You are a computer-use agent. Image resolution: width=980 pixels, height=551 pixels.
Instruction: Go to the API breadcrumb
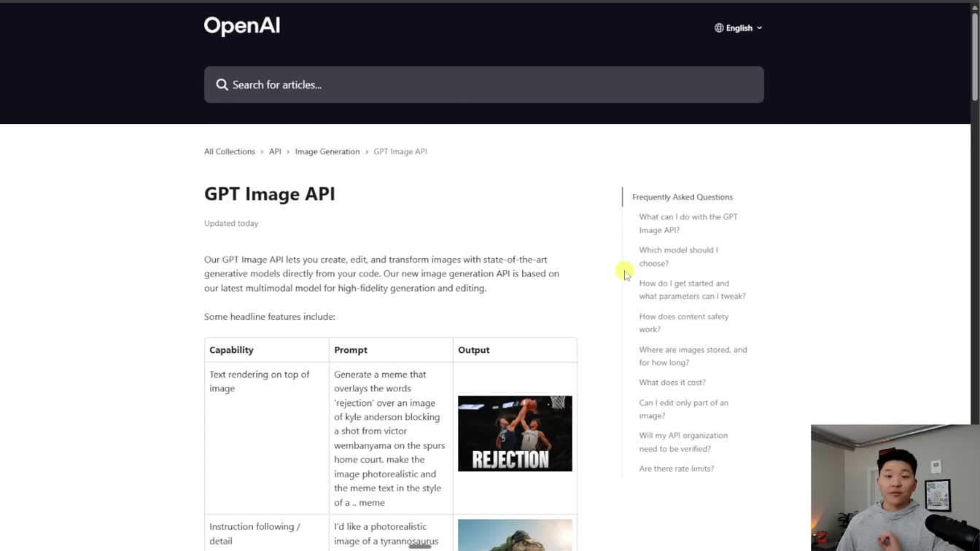coord(275,152)
